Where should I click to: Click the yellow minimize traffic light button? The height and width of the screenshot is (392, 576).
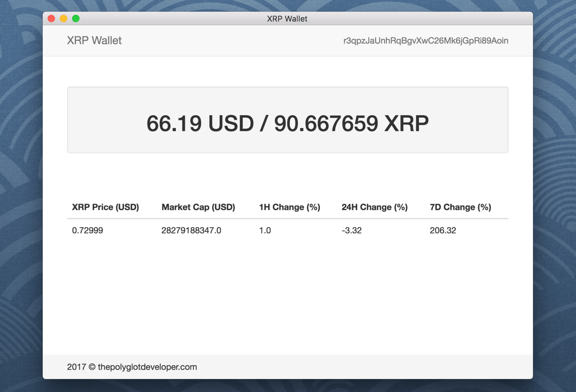[x=63, y=18]
